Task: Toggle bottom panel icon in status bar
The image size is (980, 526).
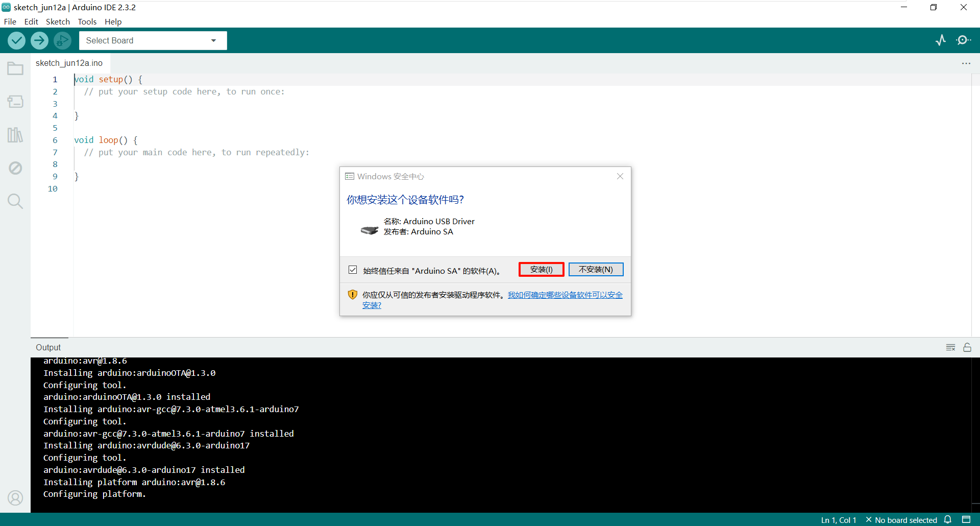Action: click(966, 519)
